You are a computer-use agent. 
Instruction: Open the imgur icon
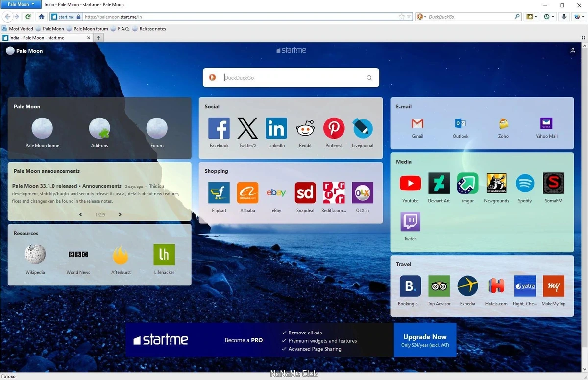coord(468,183)
